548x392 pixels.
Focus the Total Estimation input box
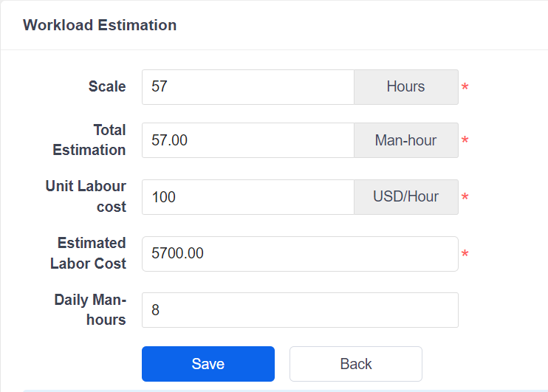[x=248, y=140]
